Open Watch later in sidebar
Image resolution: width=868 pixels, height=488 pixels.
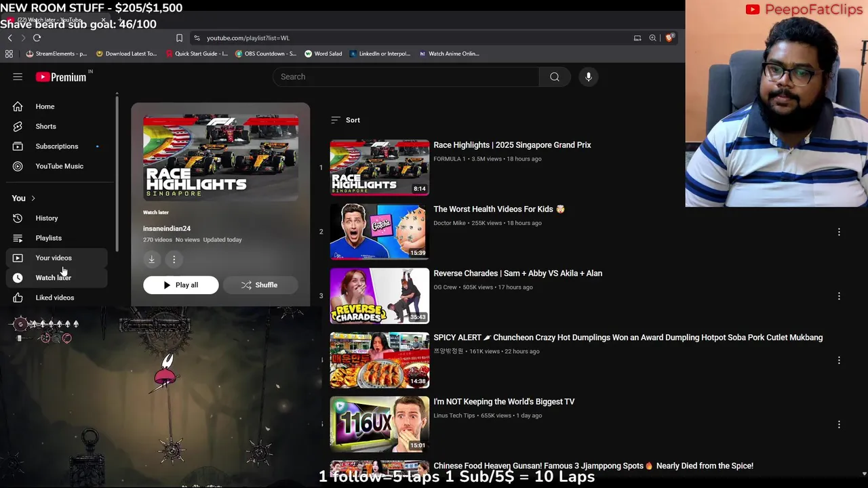coord(57,278)
